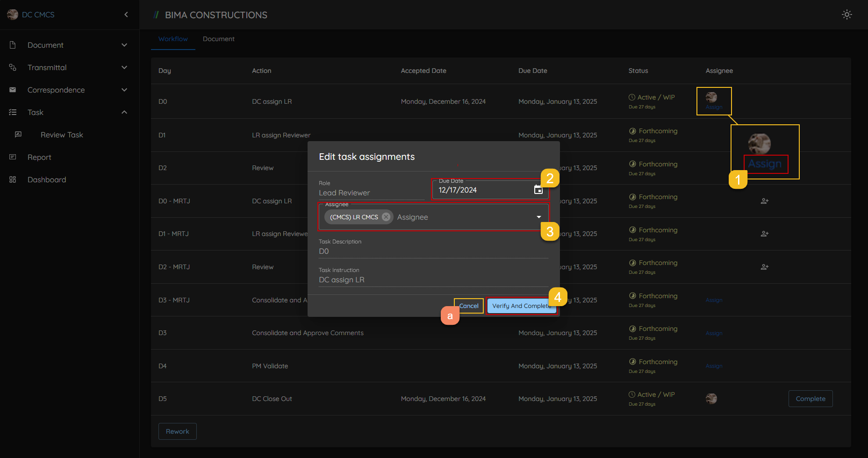Click the add-assignee icon in D0 - MRTJ row
The width and height of the screenshot is (868, 458).
[x=765, y=201]
